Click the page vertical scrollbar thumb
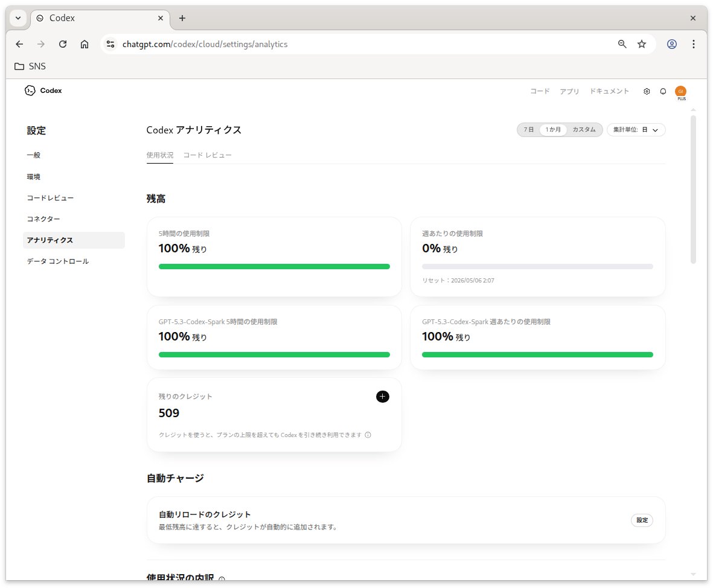 tap(693, 190)
